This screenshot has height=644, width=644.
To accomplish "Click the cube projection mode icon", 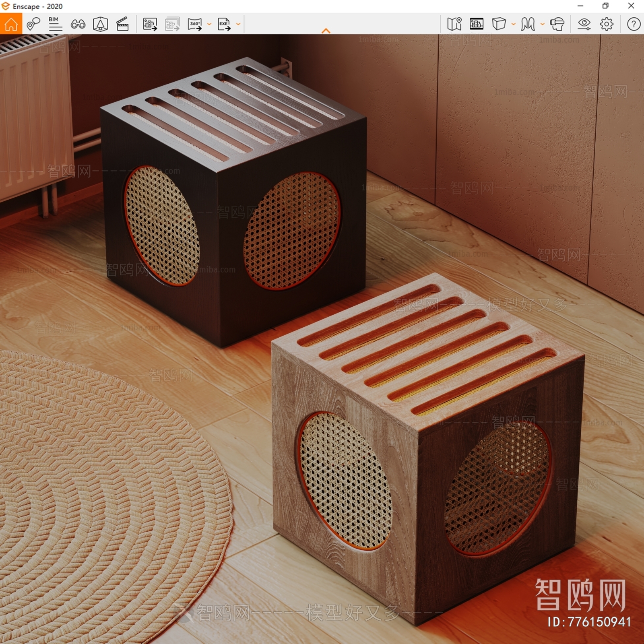I will tap(499, 24).
